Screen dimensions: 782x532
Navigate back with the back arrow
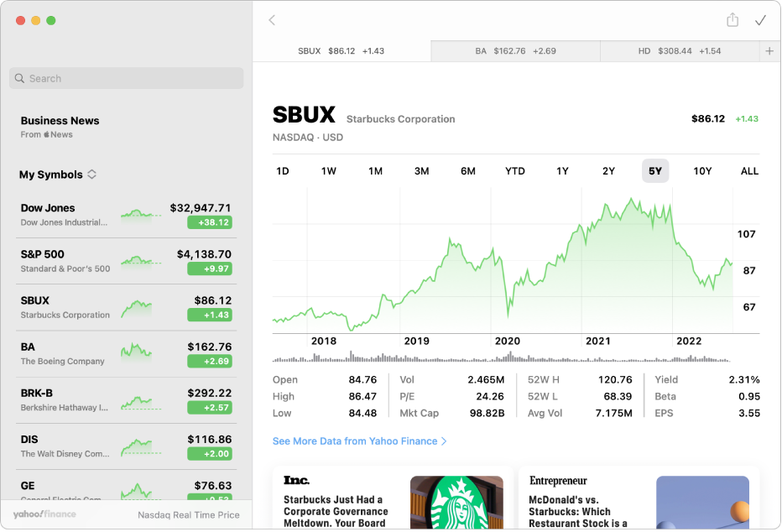[x=271, y=20]
